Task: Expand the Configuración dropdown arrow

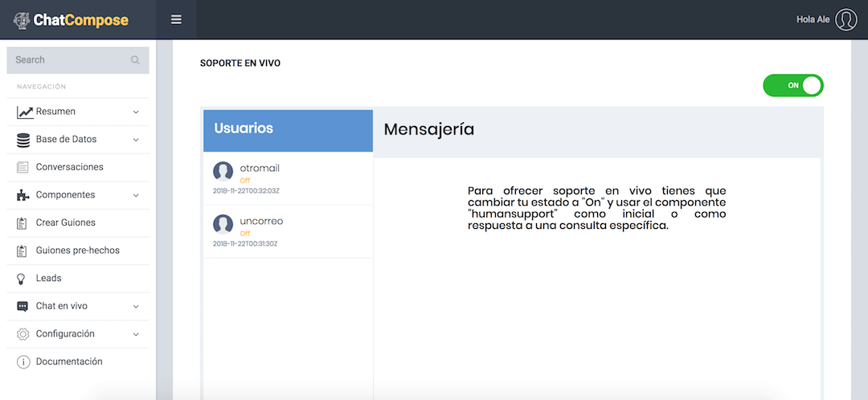Action: pos(136,334)
